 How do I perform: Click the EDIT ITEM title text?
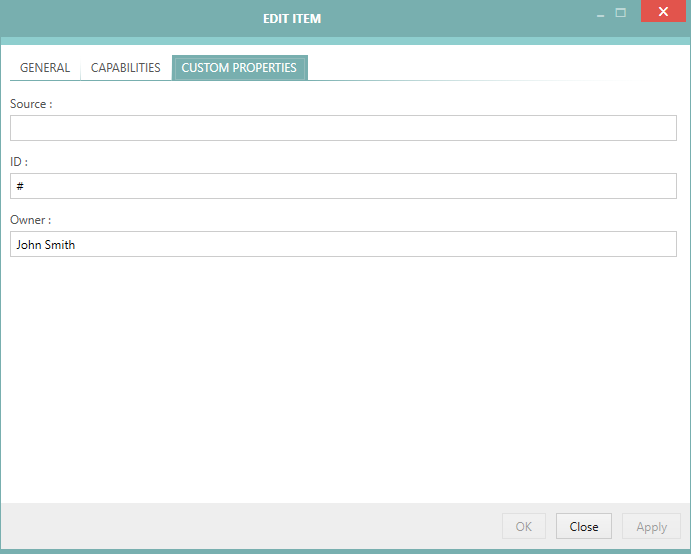click(x=292, y=19)
